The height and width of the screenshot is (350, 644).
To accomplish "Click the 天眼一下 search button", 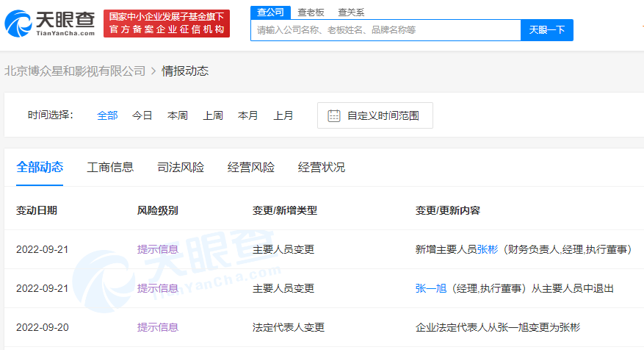I will 546,30.
